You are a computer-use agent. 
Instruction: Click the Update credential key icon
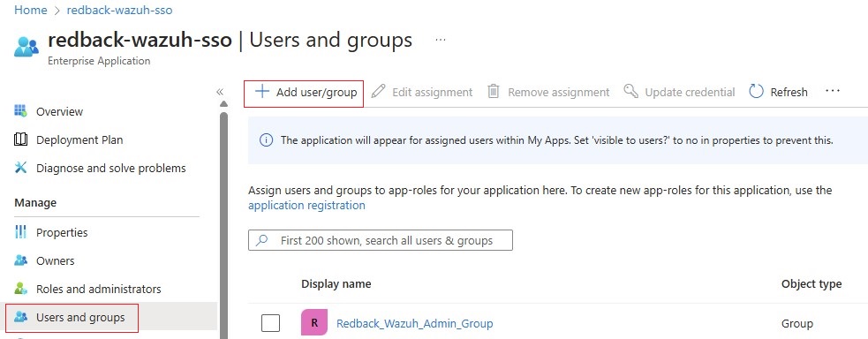coord(631,91)
